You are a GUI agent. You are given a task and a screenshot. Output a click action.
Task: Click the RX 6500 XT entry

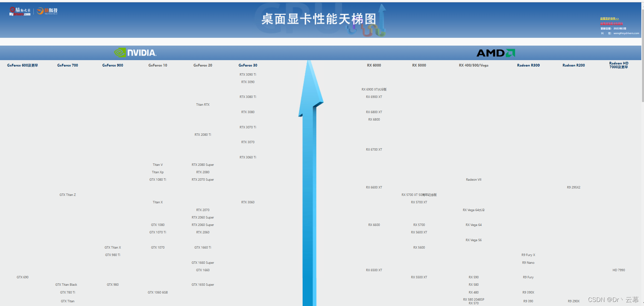[374, 270]
